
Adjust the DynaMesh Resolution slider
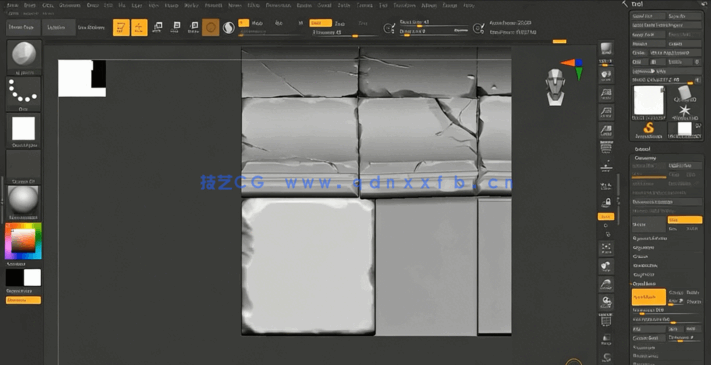(667, 312)
